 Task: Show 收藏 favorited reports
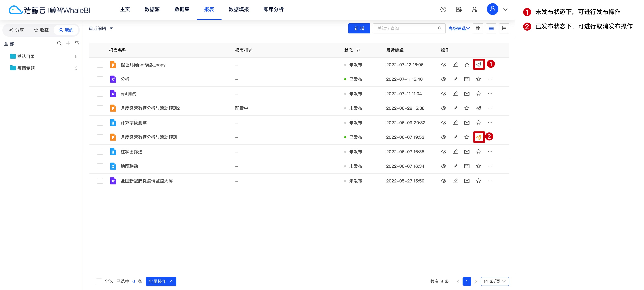[41, 30]
